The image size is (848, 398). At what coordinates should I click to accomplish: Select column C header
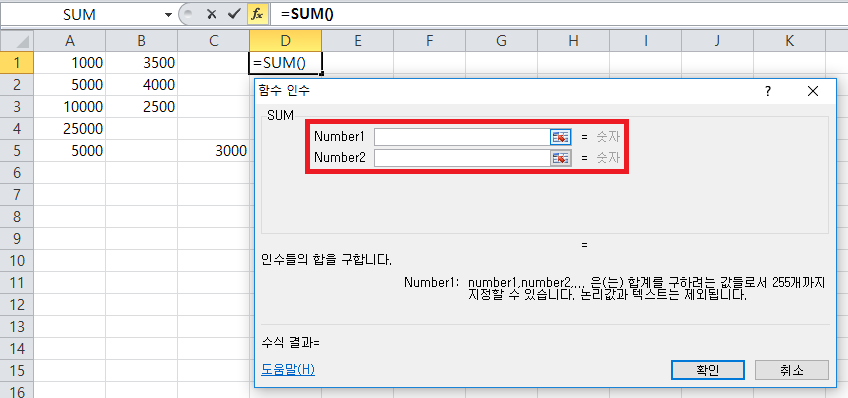(214, 41)
